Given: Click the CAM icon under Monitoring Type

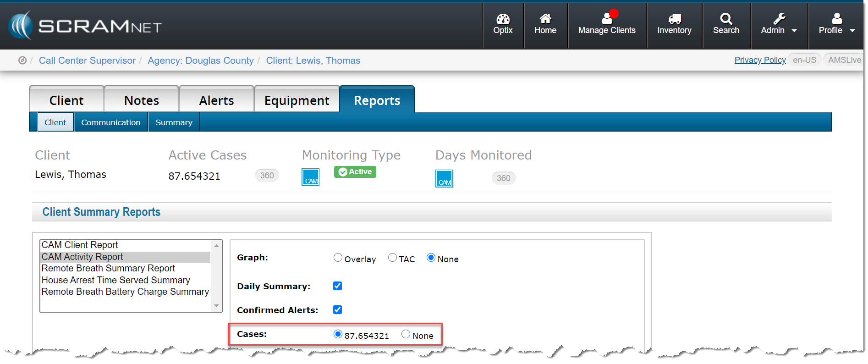Looking at the screenshot, I should tap(310, 177).
